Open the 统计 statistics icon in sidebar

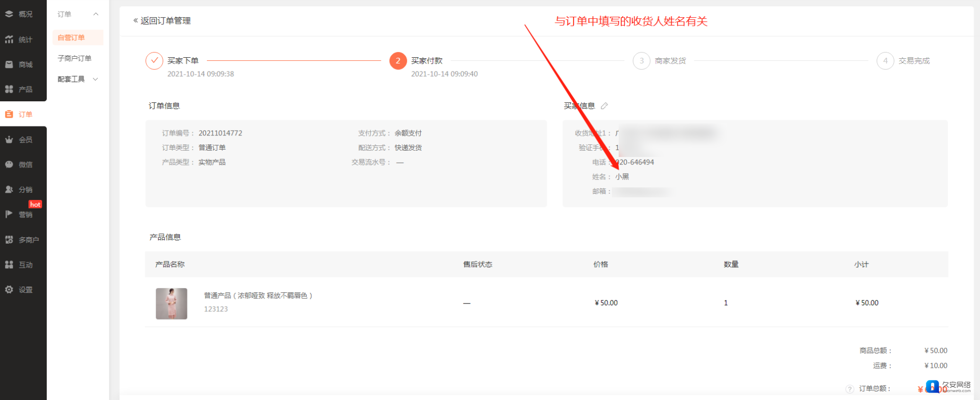(x=9, y=39)
